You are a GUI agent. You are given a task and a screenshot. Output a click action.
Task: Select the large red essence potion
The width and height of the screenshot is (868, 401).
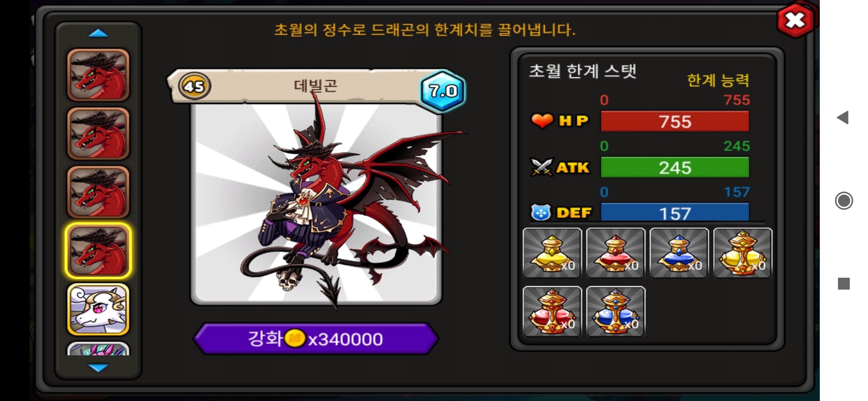point(552,312)
